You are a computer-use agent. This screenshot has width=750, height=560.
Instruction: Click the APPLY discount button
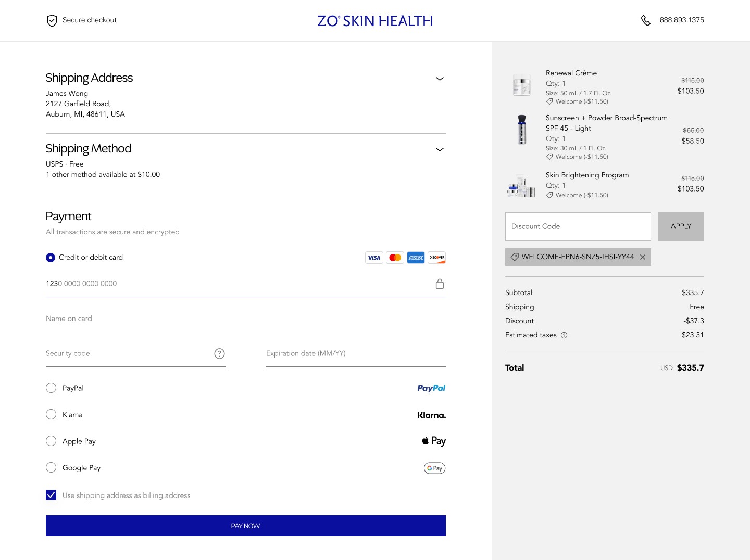coord(681,226)
